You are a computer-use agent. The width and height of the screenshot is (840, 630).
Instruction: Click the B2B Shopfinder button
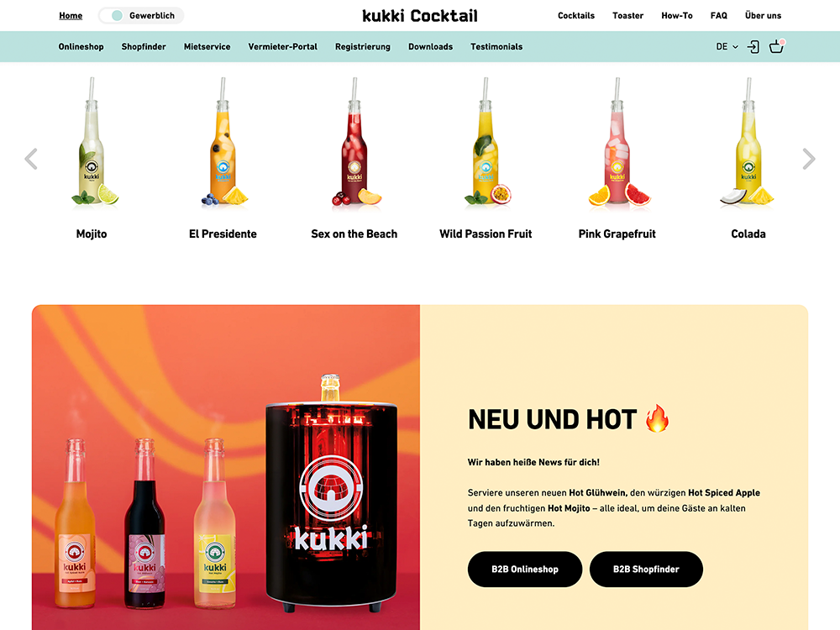coord(646,569)
